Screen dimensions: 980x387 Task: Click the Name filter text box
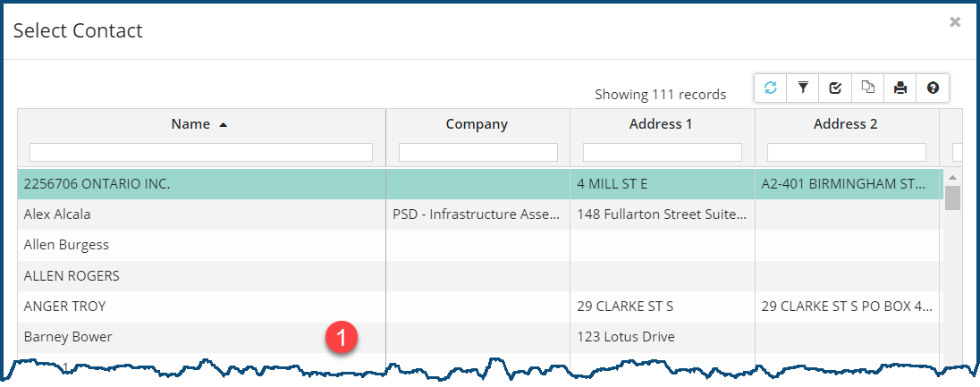(x=201, y=153)
